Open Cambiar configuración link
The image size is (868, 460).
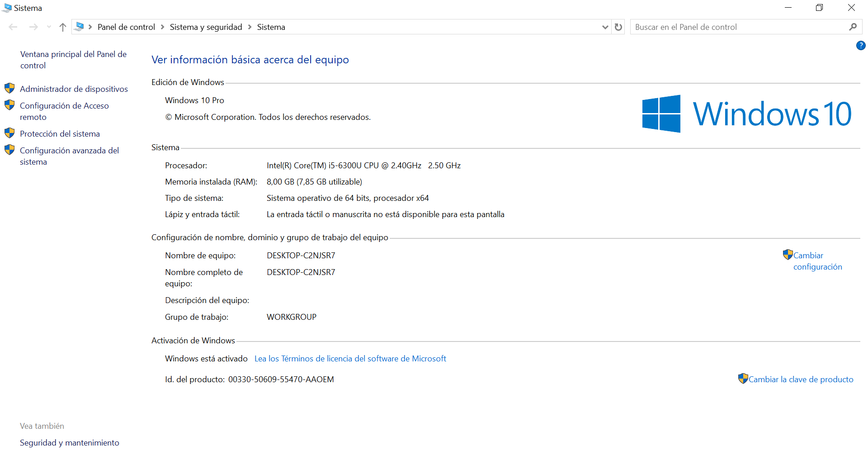[x=817, y=261]
